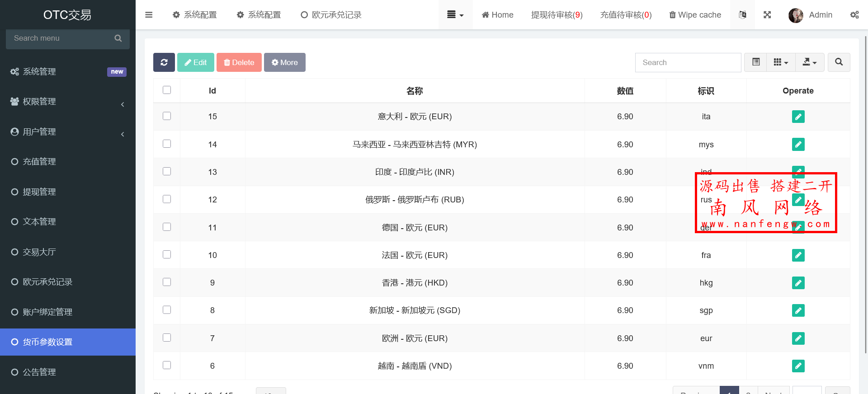Open 公告管理 in the sidebar
The image size is (868, 394).
tap(68, 372)
